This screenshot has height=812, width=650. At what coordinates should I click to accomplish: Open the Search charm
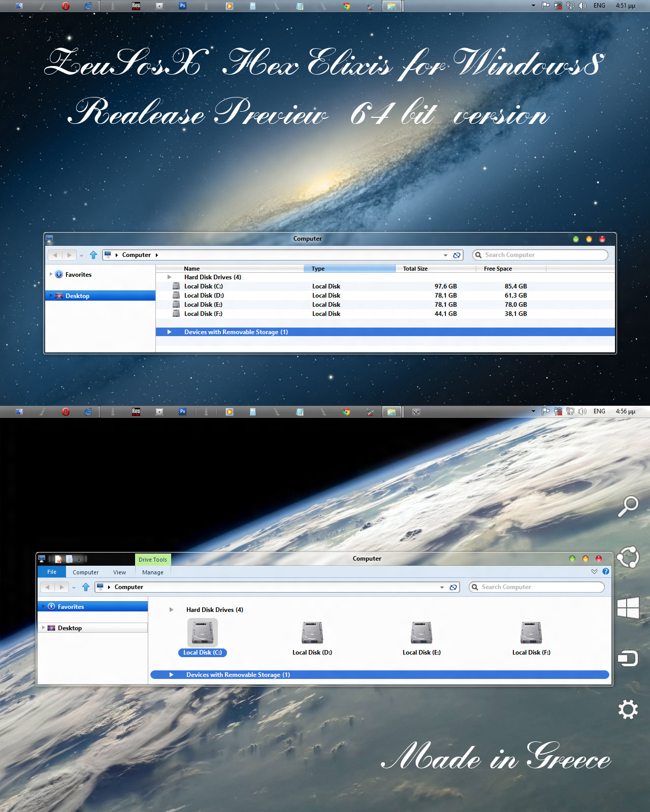pyautogui.click(x=628, y=506)
